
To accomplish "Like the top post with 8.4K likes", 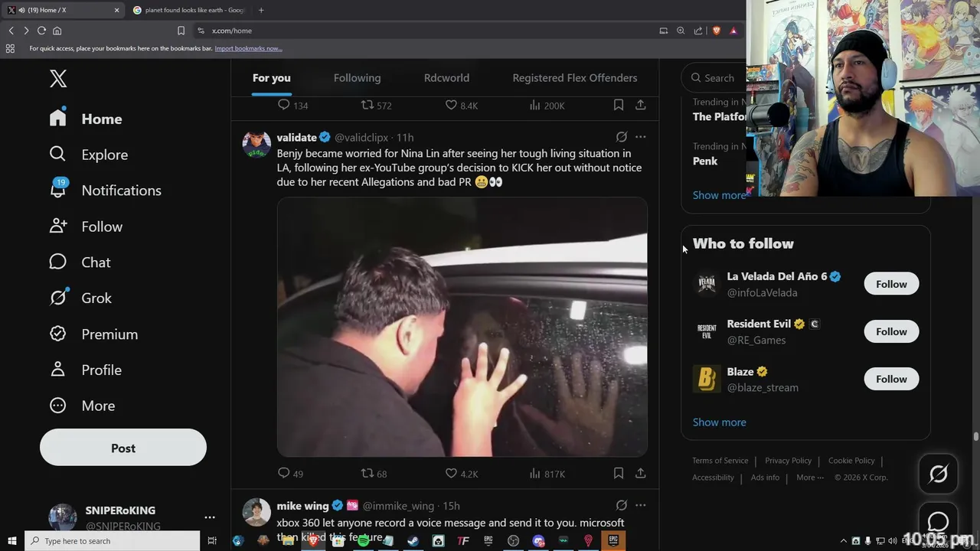I will (462, 105).
